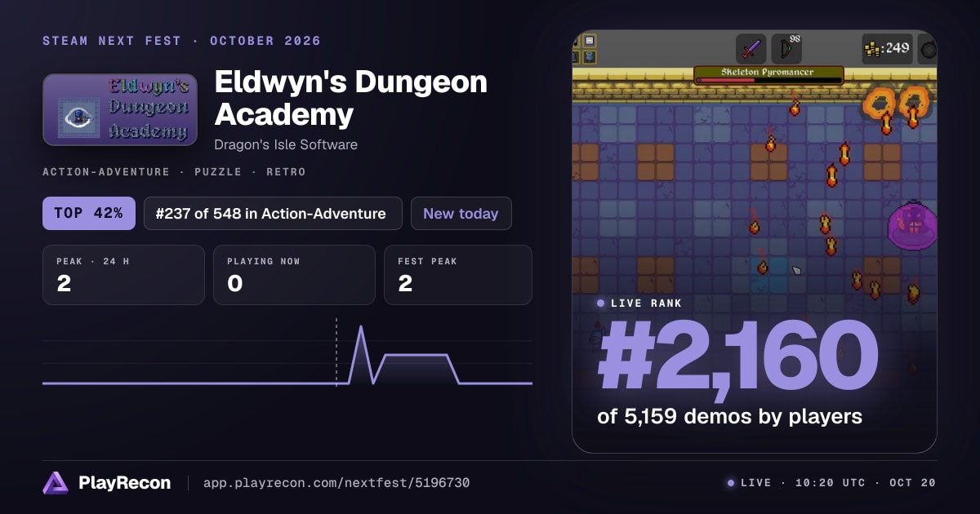Click the RETRO tag
Image resolution: width=980 pixels, height=514 pixels.
tap(286, 172)
